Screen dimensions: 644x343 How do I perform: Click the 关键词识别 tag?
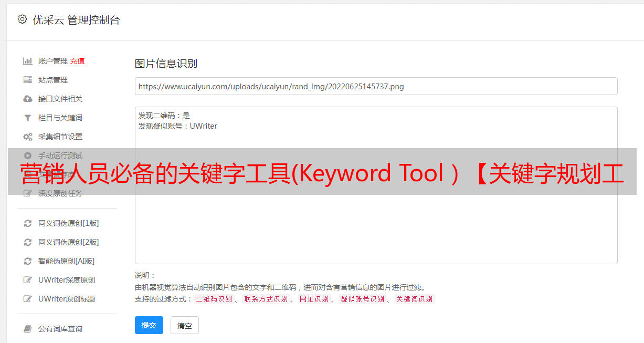415,299
